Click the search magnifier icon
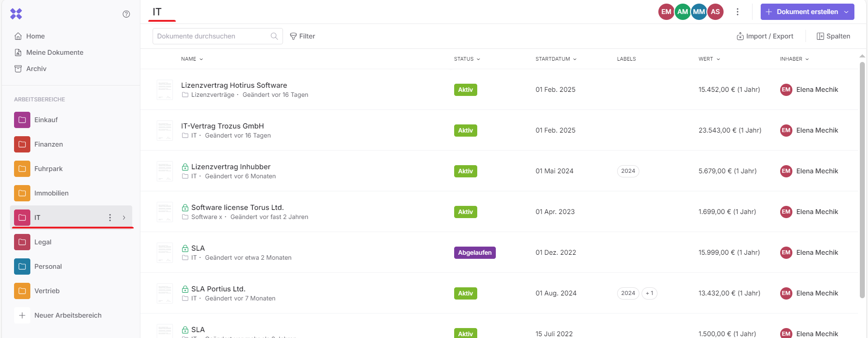Image resolution: width=868 pixels, height=338 pixels. 274,36
